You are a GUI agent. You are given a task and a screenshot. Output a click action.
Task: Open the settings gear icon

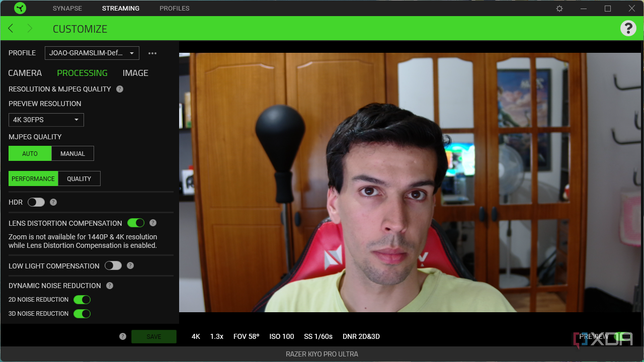559,9
